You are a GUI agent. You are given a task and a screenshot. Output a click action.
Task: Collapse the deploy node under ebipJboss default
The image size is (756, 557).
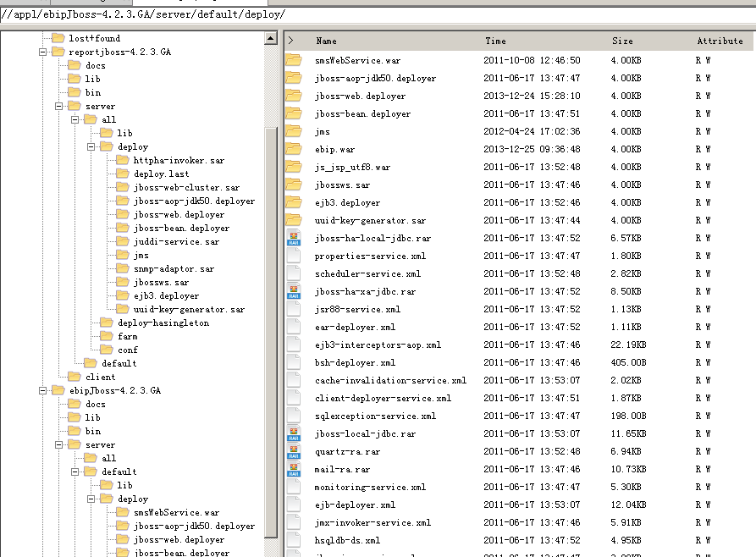(91, 499)
